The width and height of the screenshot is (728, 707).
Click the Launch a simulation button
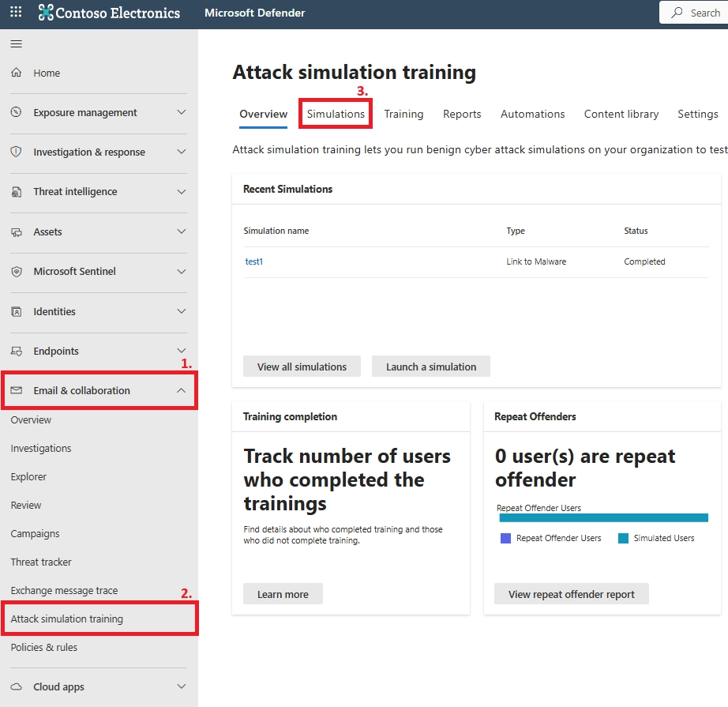(x=430, y=366)
